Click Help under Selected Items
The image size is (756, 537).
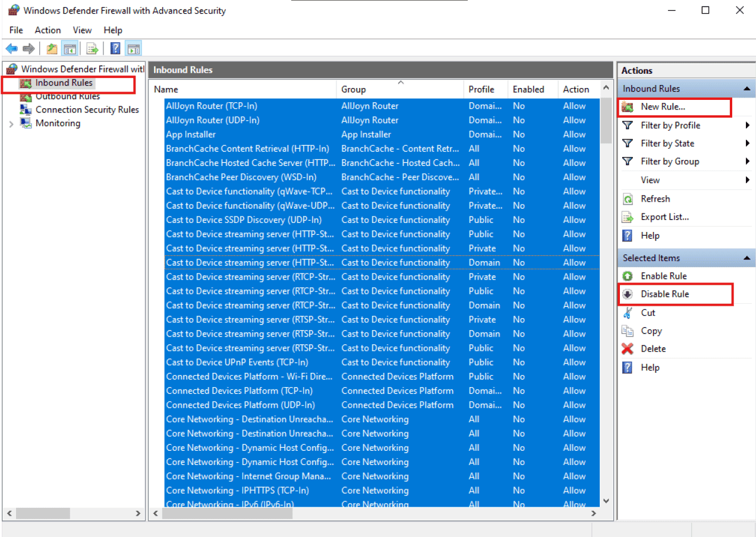point(650,368)
